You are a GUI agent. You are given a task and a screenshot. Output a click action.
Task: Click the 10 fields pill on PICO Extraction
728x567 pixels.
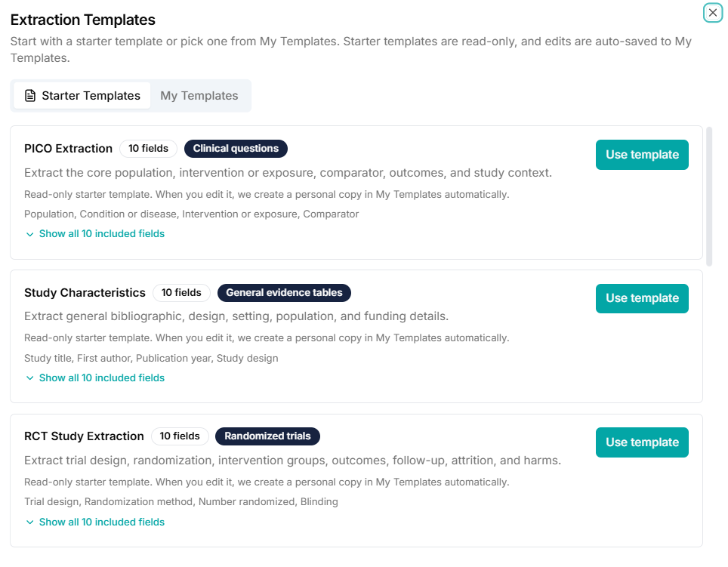(x=148, y=149)
